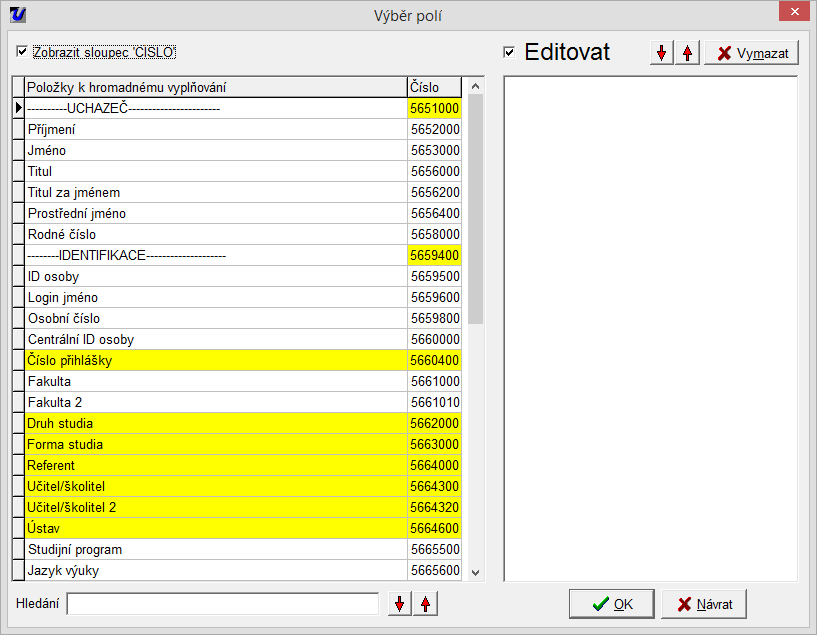This screenshot has width=817, height=635.
Task: Toggle the Editovat checkbox
Action: tap(510, 52)
